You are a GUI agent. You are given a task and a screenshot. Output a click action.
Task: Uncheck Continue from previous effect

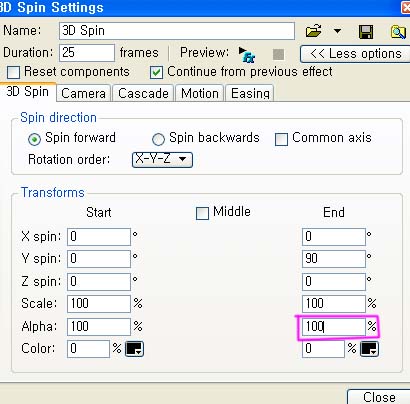point(156,72)
